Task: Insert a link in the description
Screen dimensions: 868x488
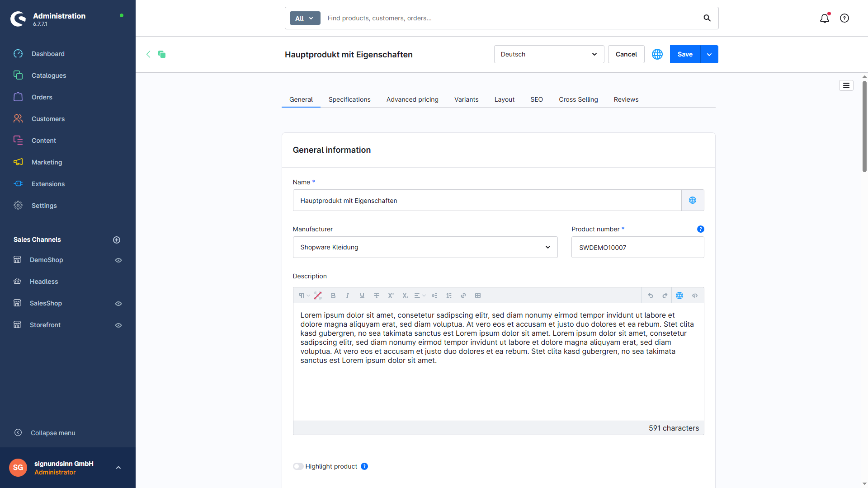Action: (x=463, y=296)
